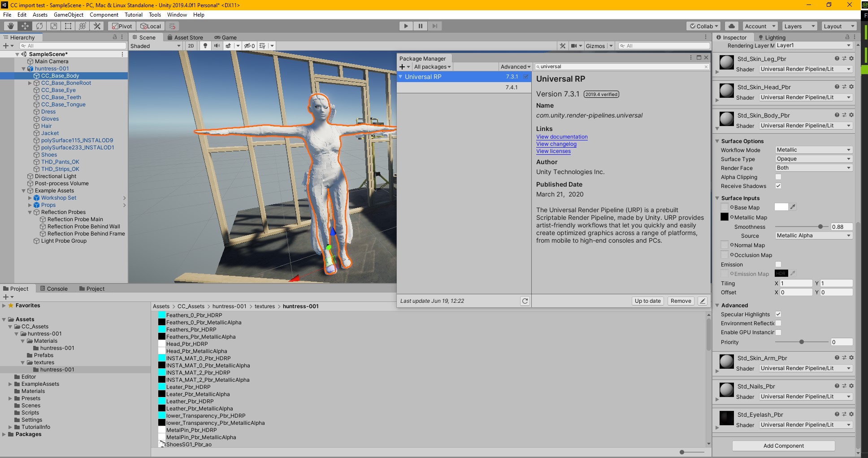868x458 pixels.
Task: Select the Move tool in the toolbar
Action: click(25, 26)
